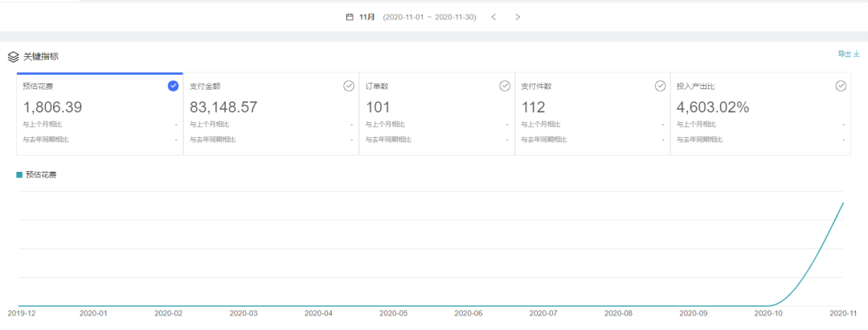The height and width of the screenshot is (330, 868).
Task: Click 与上个月相比 in 支付金额 card
Action: coord(209,125)
